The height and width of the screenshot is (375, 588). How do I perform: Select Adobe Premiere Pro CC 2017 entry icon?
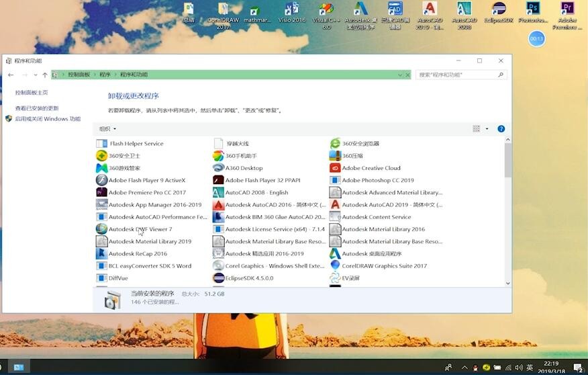click(101, 192)
